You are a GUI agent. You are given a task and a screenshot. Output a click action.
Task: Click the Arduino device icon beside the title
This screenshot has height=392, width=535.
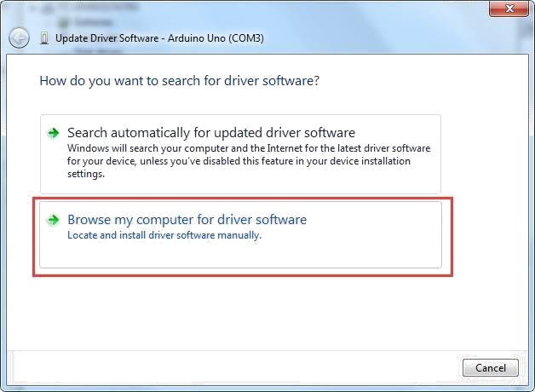[x=44, y=37]
